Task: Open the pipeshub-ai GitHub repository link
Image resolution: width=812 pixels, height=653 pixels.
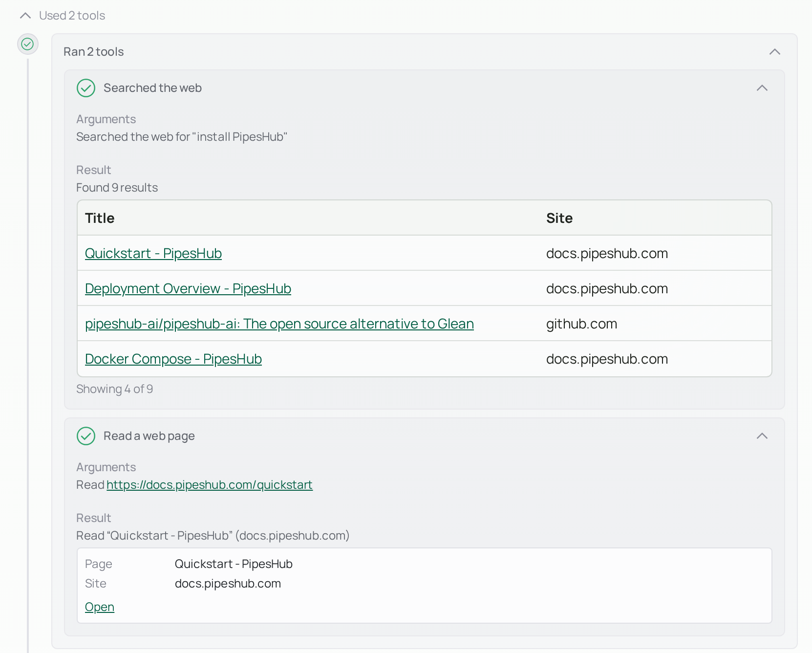Action: pyautogui.click(x=279, y=324)
